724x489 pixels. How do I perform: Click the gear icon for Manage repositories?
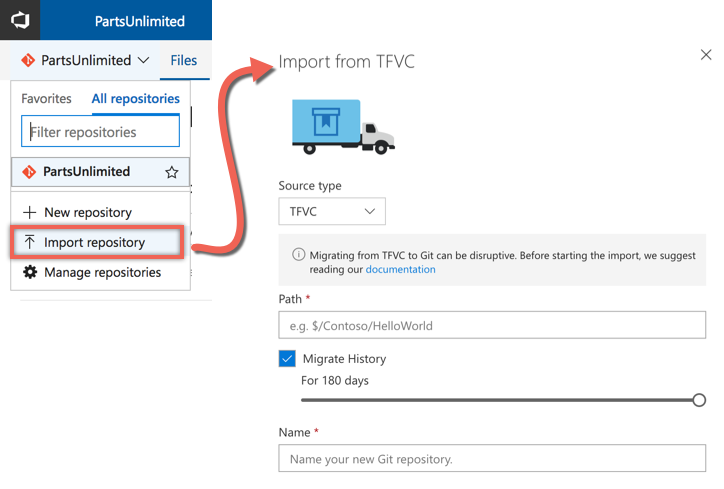pos(30,272)
